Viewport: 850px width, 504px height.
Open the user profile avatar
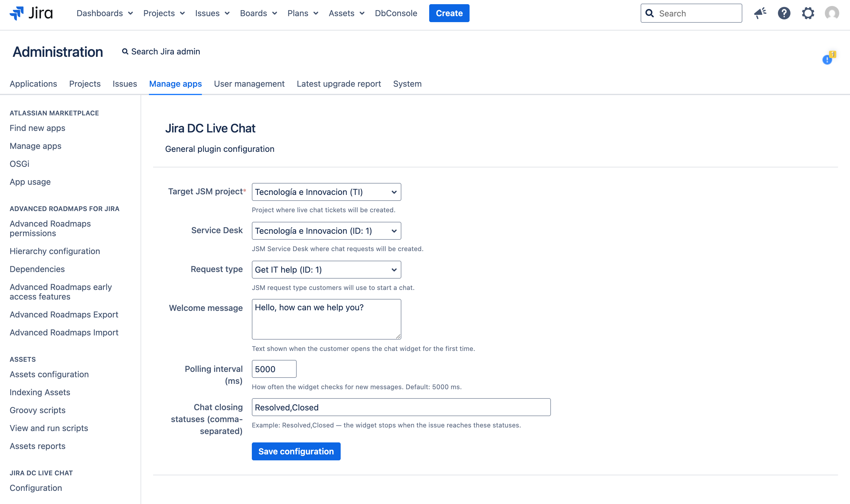832,13
